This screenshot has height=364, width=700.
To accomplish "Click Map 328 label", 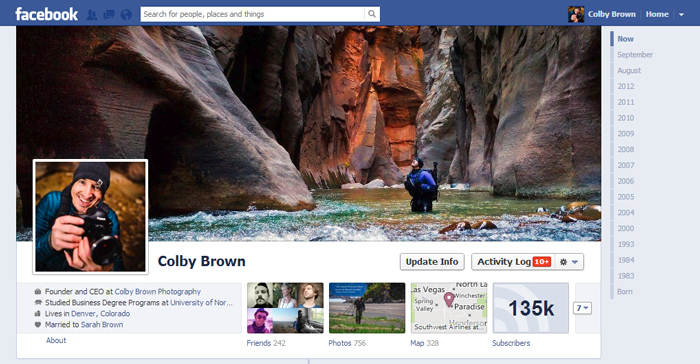I will coord(424,343).
